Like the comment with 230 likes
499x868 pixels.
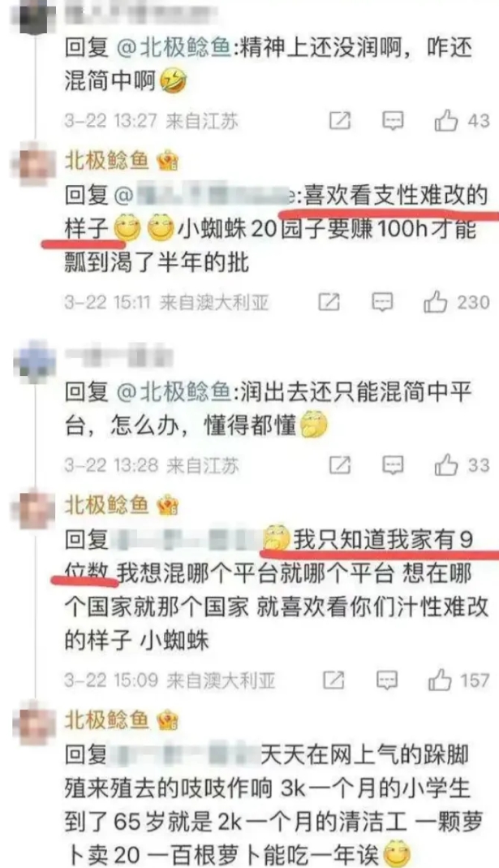pyautogui.click(x=436, y=302)
